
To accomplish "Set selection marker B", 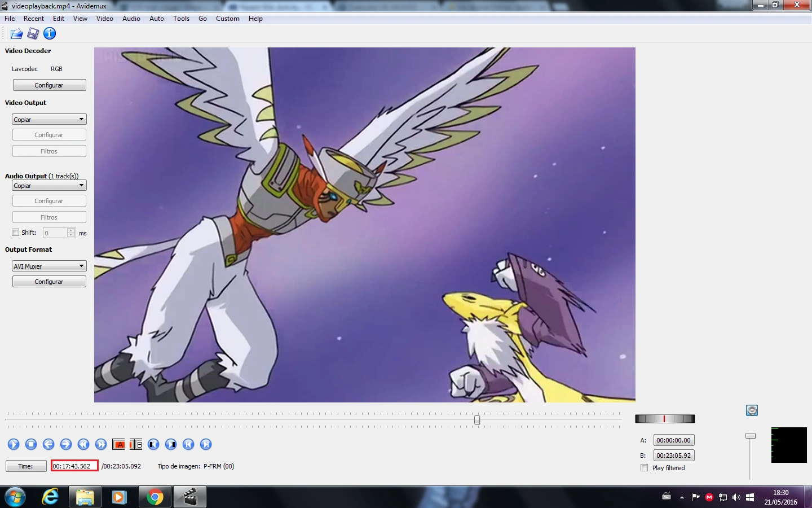I will point(136,444).
